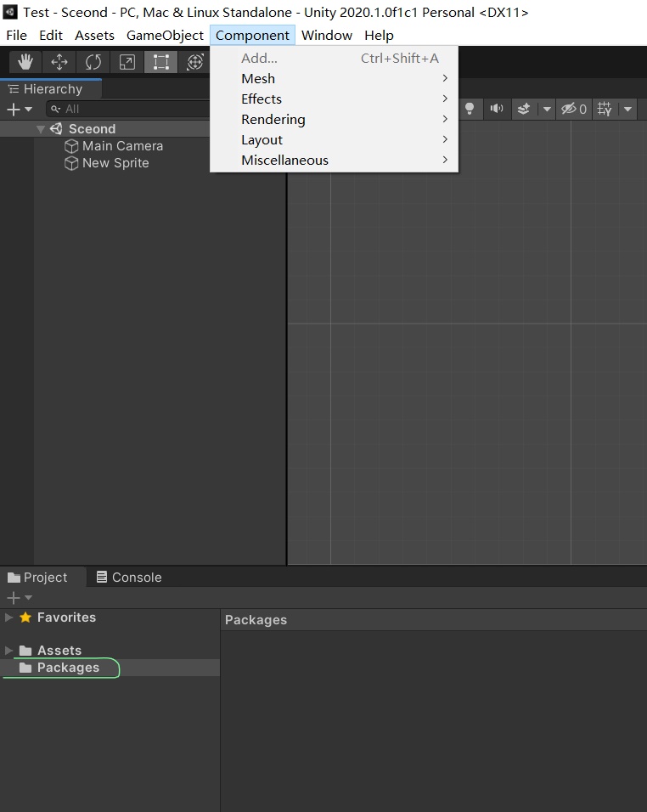
Task: Expand the Assets folder arrow
Action: pos(9,651)
